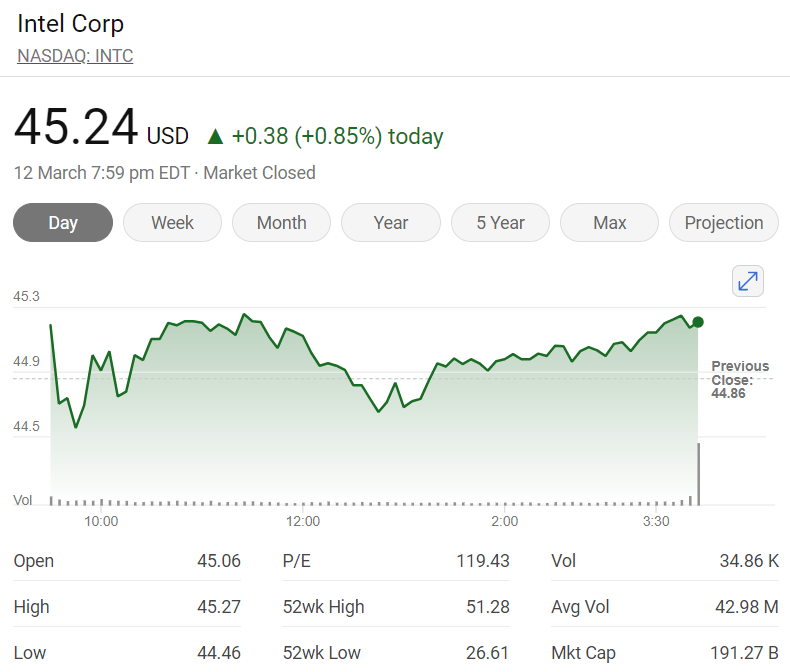Click the Vol axis label on chart
The image size is (790, 672).
[x=23, y=500]
